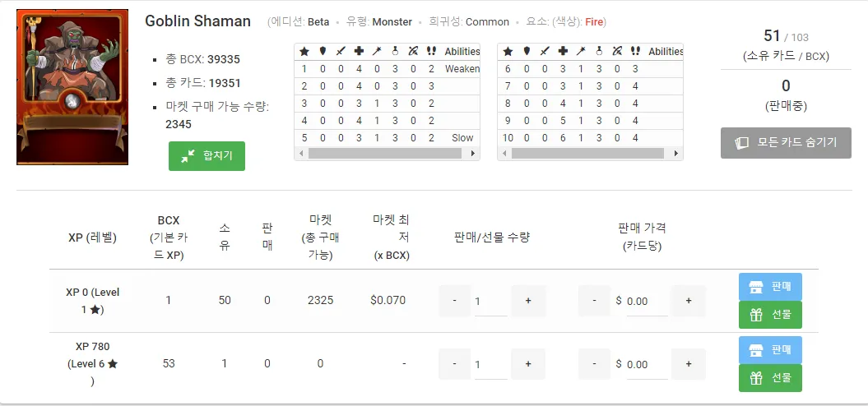Click right arrow of right stats table scrollbar
Screen dimensions: 868x406
point(677,154)
